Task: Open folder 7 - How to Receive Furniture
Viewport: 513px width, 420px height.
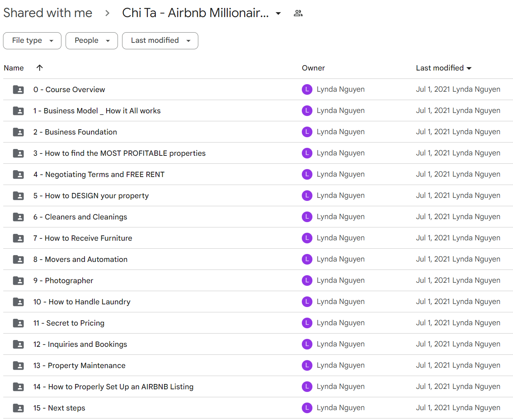Action: [x=83, y=238]
